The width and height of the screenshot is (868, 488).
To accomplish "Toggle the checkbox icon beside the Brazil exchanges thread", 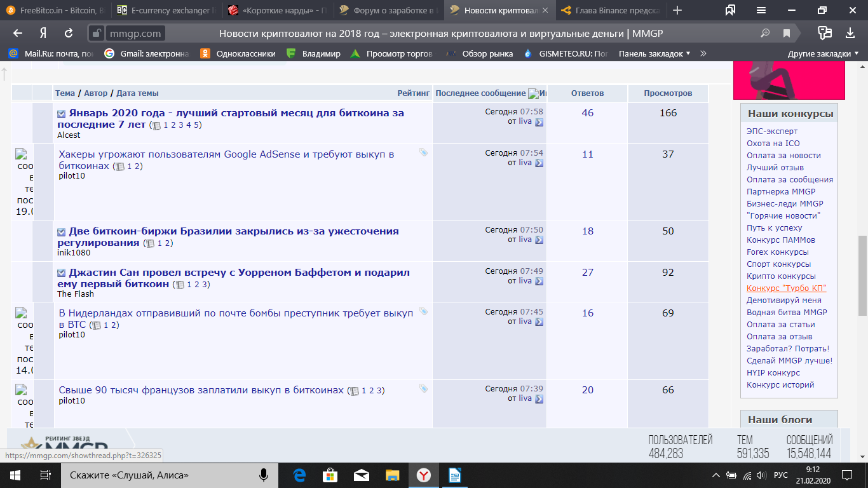I will 62,232.
